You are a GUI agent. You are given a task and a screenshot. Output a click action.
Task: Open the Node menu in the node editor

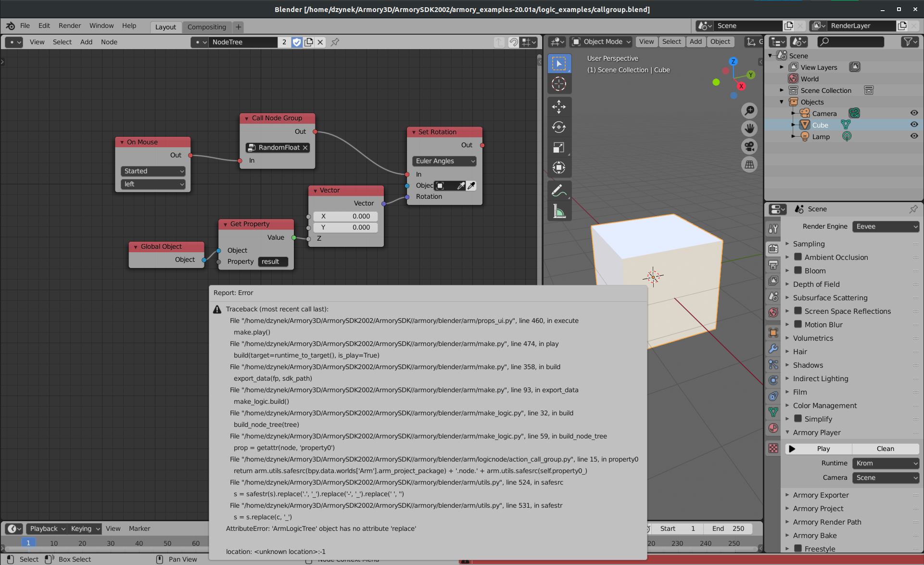pyautogui.click(x=109, y=42)
